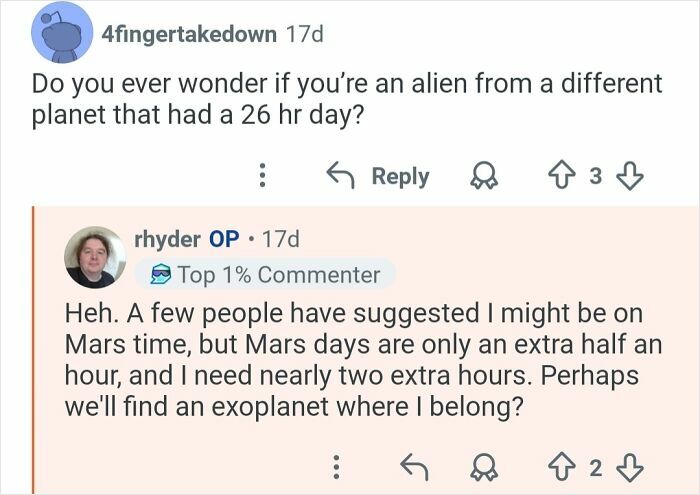
Task: Click the 4fingertakedown username
Action: [189, 33]
